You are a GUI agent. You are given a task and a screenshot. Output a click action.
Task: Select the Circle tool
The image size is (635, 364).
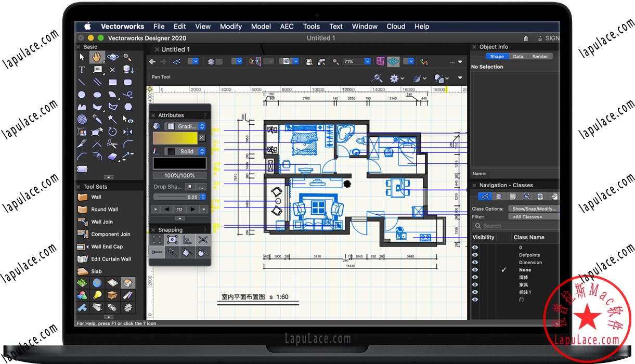point(82,95)
